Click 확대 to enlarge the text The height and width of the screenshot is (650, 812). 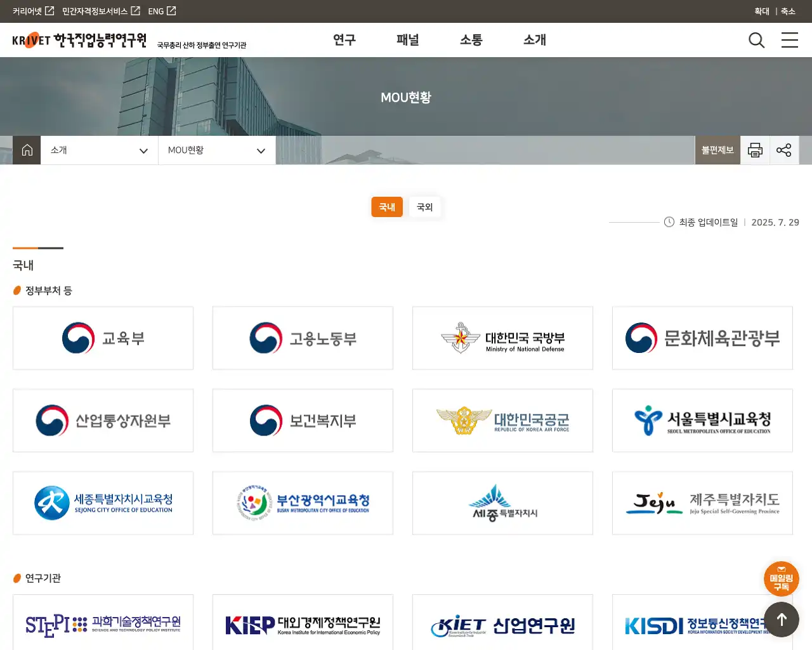point(761,11)
